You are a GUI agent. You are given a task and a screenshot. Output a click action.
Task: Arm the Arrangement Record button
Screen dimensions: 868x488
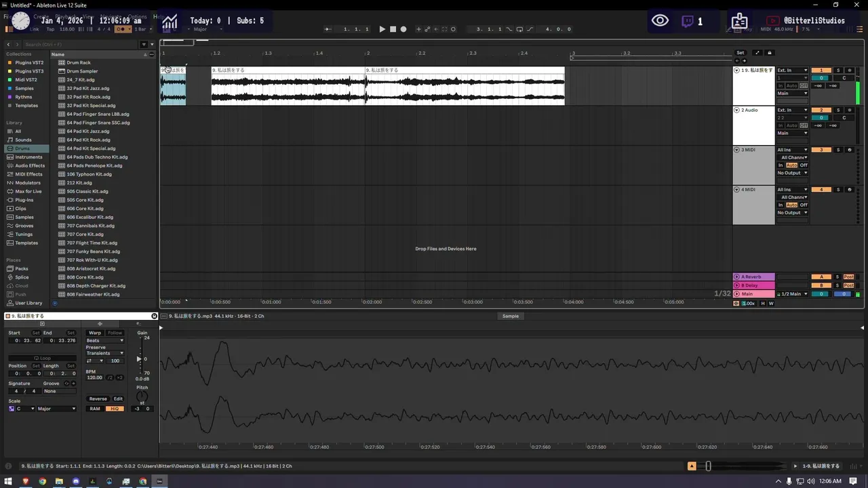pos(403,29)
